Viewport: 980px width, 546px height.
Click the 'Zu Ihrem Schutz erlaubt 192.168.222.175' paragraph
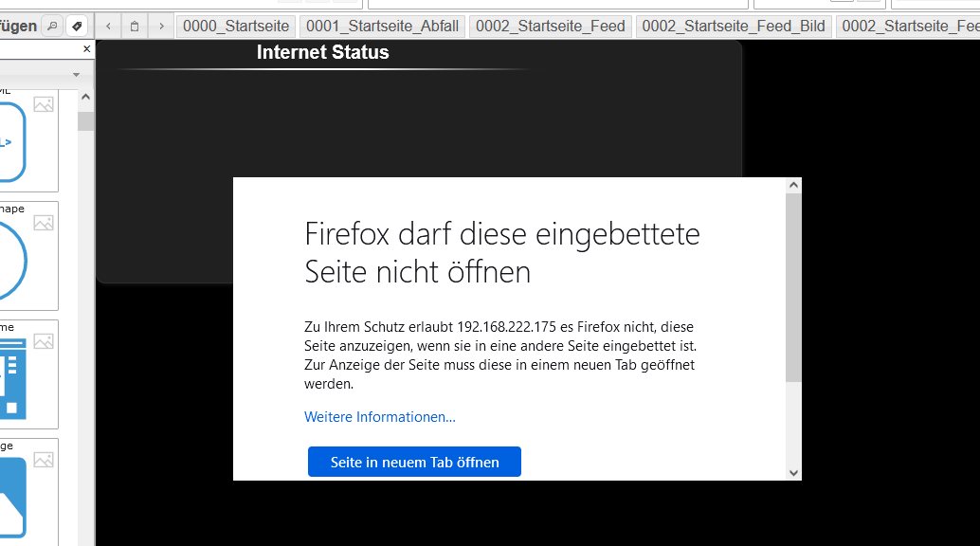[500, 355]
